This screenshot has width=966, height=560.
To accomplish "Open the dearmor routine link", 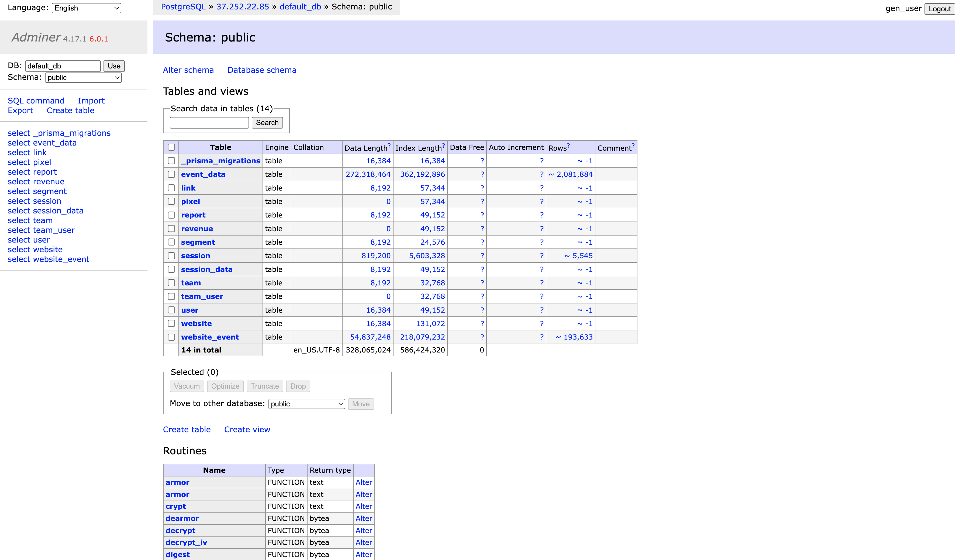I will click(182, 518).
